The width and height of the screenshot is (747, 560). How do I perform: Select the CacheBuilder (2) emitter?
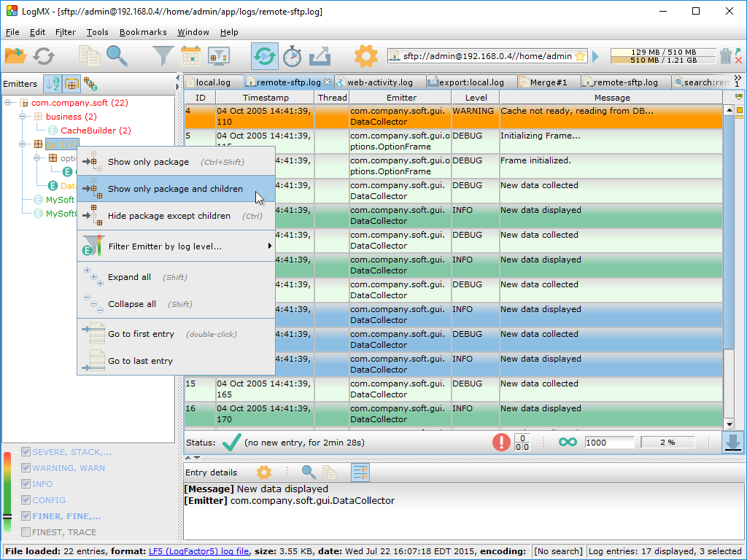[x=96, y=130]
